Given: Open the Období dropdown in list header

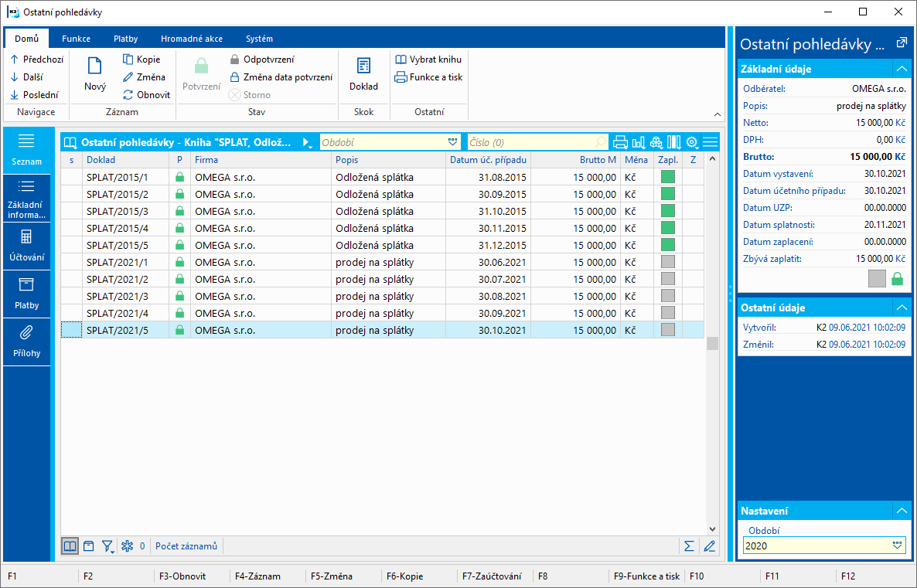Looking at the screenshot, I should [x=452, y=142].
